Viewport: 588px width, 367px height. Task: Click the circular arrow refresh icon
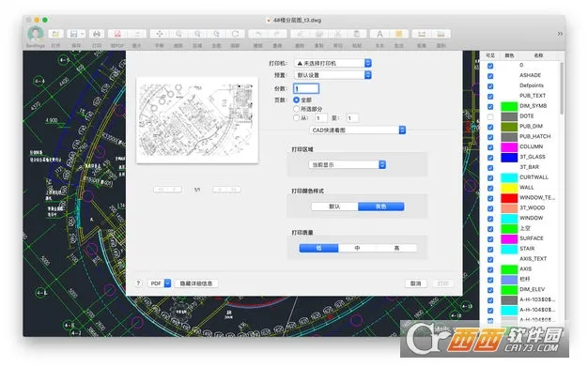[236, 34]
